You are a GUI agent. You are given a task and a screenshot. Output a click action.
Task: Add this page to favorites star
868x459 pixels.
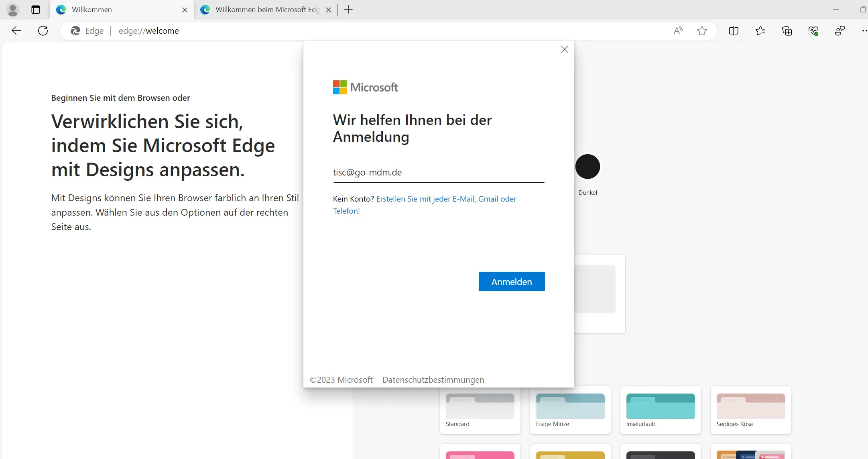702,31
